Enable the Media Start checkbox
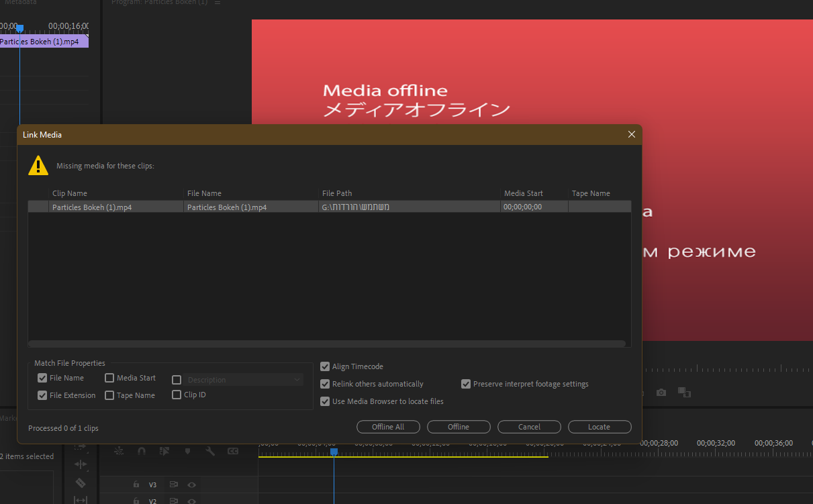Viewport: 813px width, 504px height. coord(109,378)
